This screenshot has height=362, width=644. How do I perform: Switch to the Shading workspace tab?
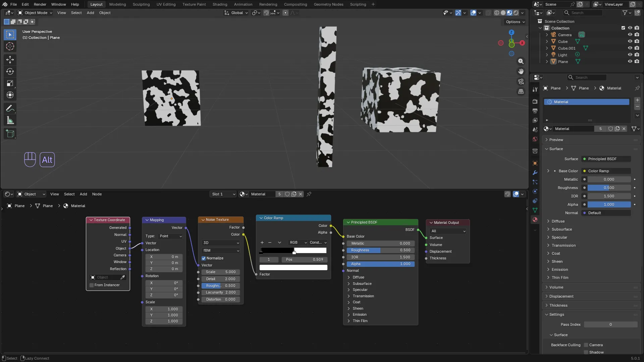pos(220,4)
